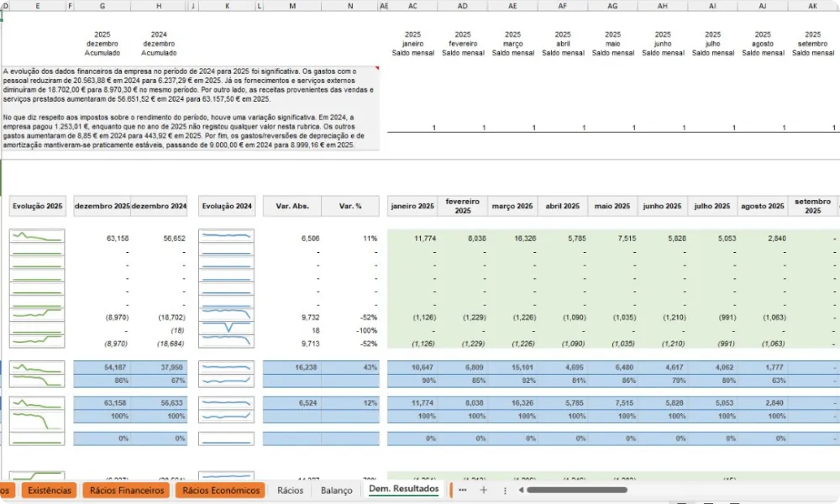Screen dimensions: 840x504
Task: Select column G header
Action: (102, 6)
